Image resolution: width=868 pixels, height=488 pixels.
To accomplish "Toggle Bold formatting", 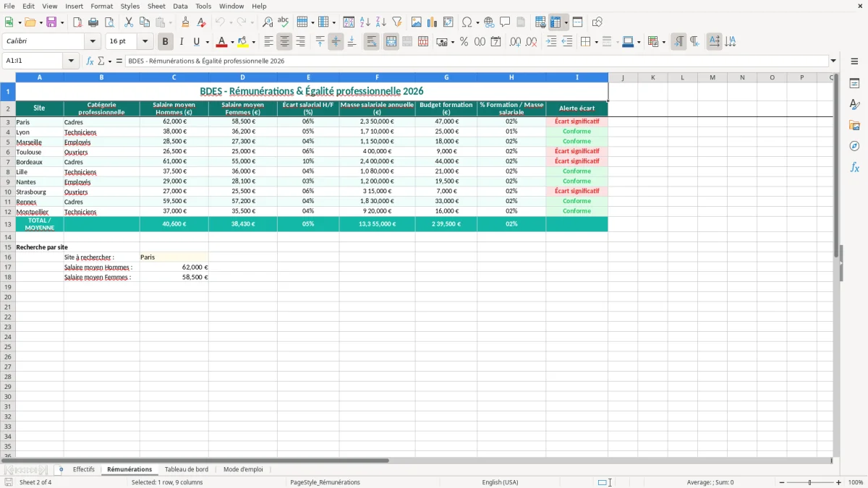I will [x=166, y=42].
